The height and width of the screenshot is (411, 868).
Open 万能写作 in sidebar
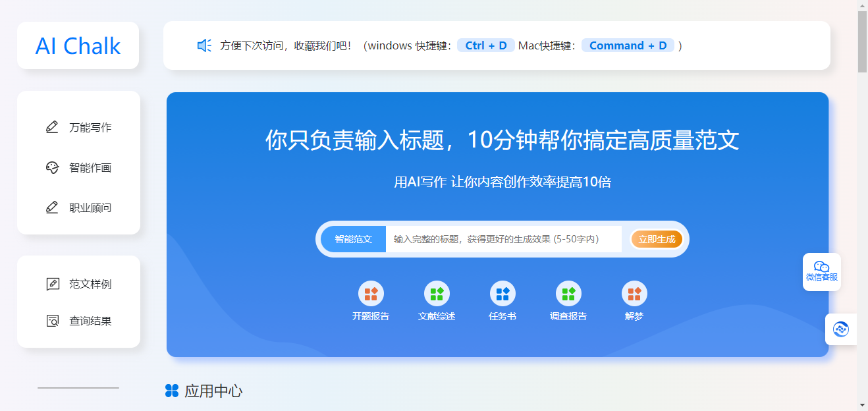(78, 127)
